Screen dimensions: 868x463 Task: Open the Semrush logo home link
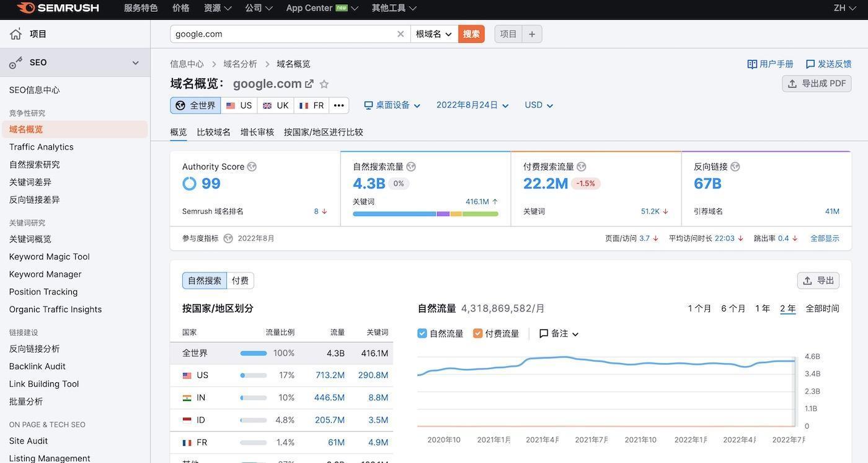click(x=58, y=8)
